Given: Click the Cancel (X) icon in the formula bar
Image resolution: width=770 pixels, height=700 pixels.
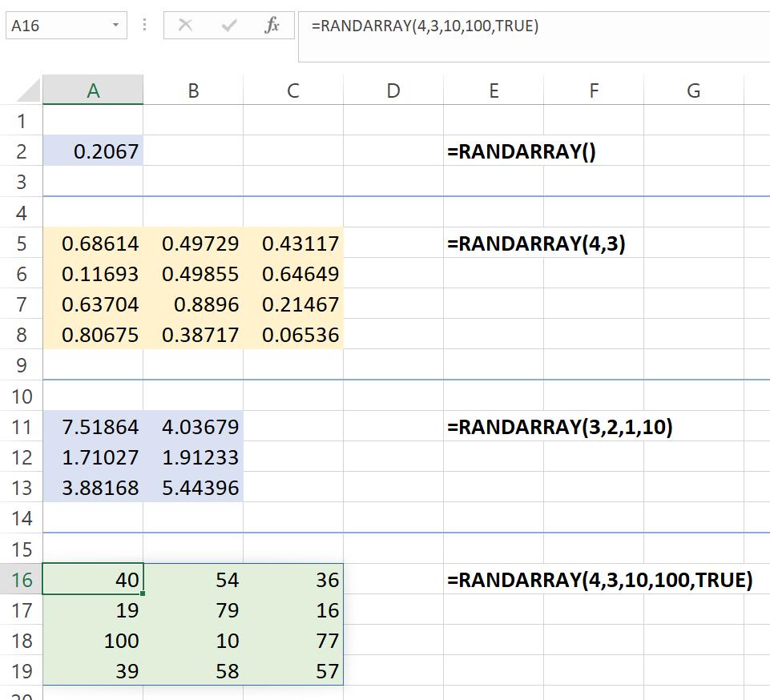Looking at the screenshot, I should pyautogui.click(x=187, y=25).
